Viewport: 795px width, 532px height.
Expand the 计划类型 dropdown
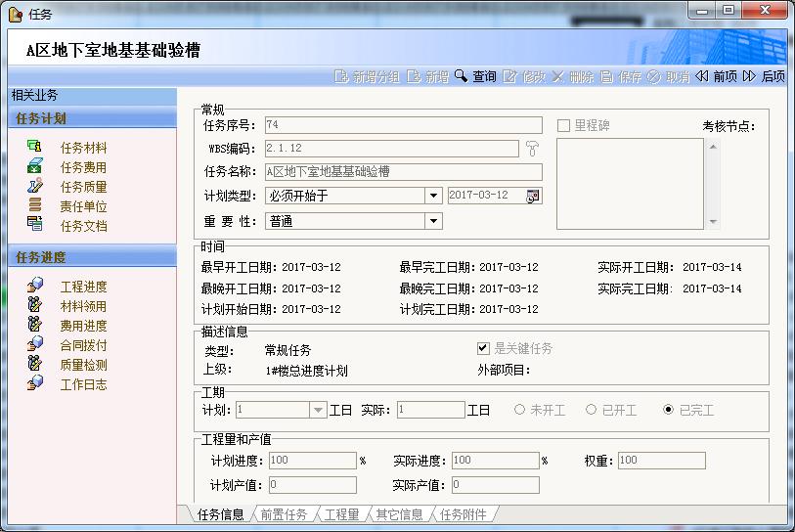433,196
